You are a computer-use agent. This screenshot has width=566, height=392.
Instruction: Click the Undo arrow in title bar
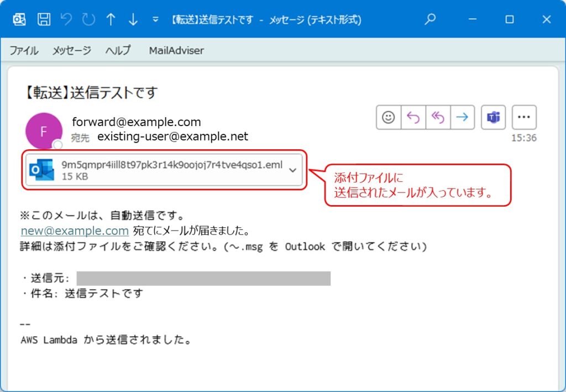tap(66, 19)
